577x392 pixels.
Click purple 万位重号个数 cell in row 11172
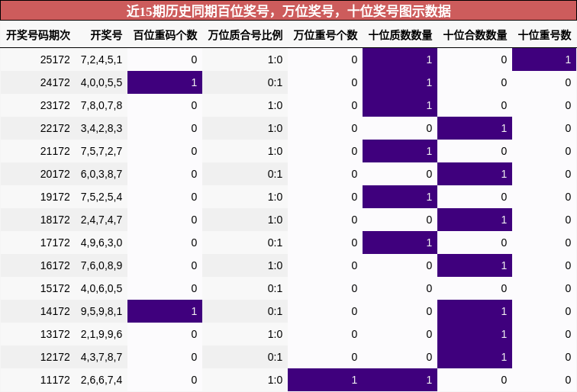pos(325,380)
